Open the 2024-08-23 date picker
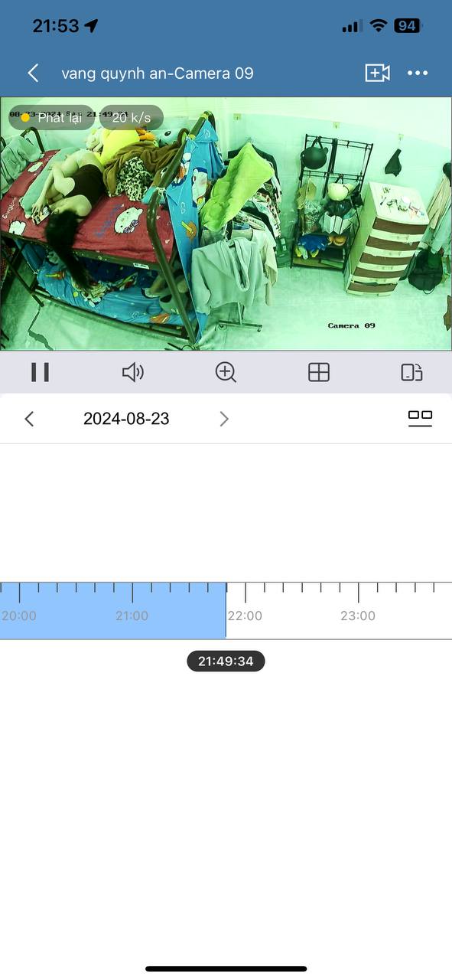This screenshot has height=980, width=452. pyautogui.click(x=126, y=419)
